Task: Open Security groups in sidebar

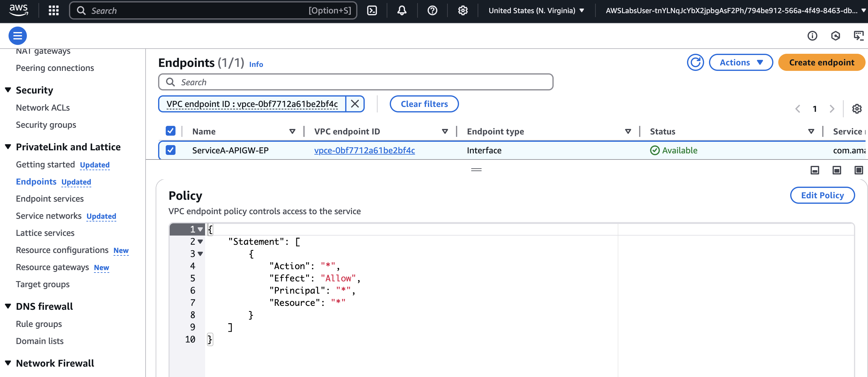Action: click(46, 125)
